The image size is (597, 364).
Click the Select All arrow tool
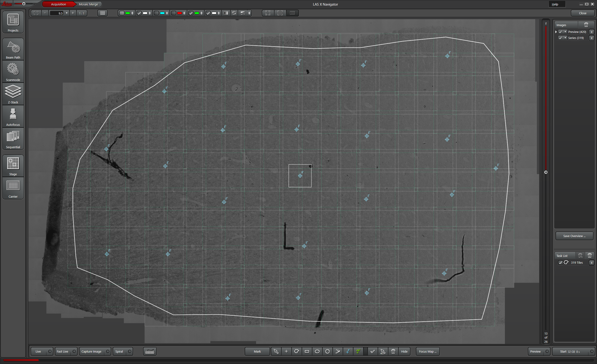click(x=383, y=351)
